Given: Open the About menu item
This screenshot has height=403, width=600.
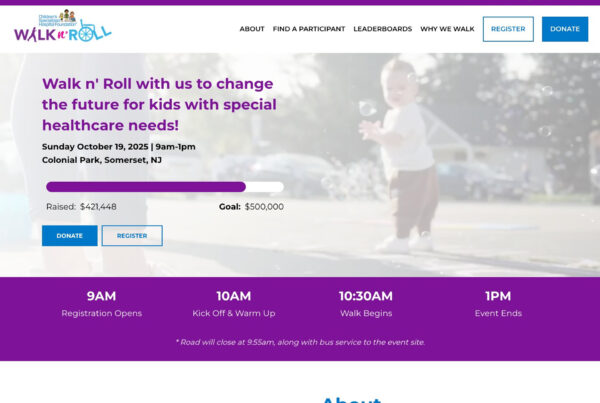Looking at the screenshot, I should (x=252, y=29).
